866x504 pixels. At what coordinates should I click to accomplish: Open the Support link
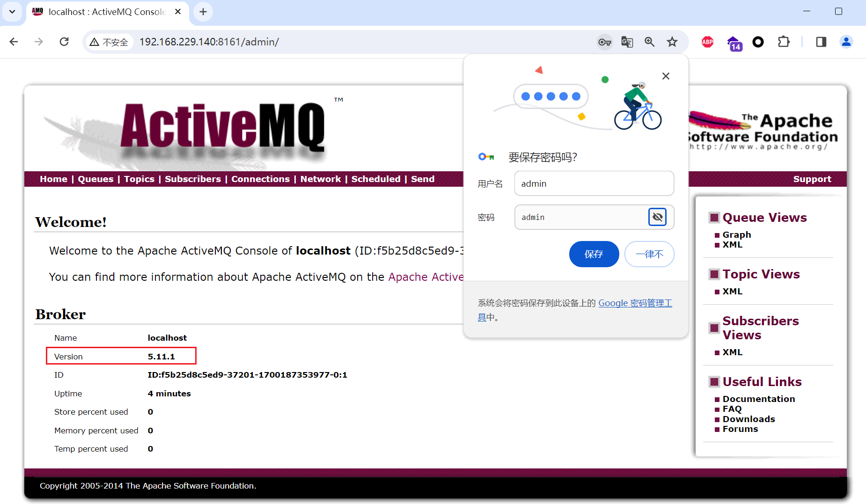pyautogui.click(x=812, y=179)
